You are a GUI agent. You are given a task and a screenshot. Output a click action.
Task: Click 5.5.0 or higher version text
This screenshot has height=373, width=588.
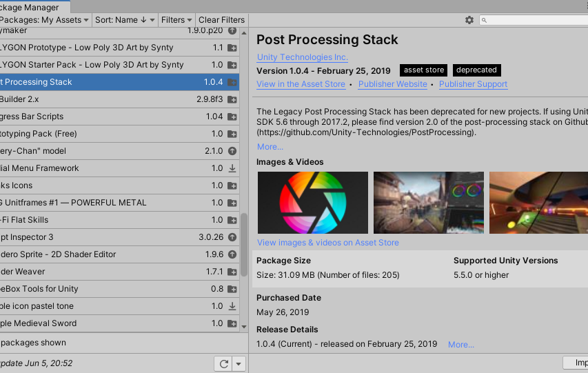481,275
